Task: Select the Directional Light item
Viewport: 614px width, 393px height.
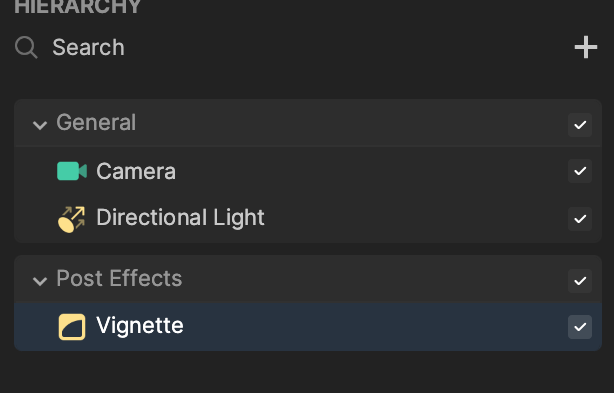Action: coord(308,218)
